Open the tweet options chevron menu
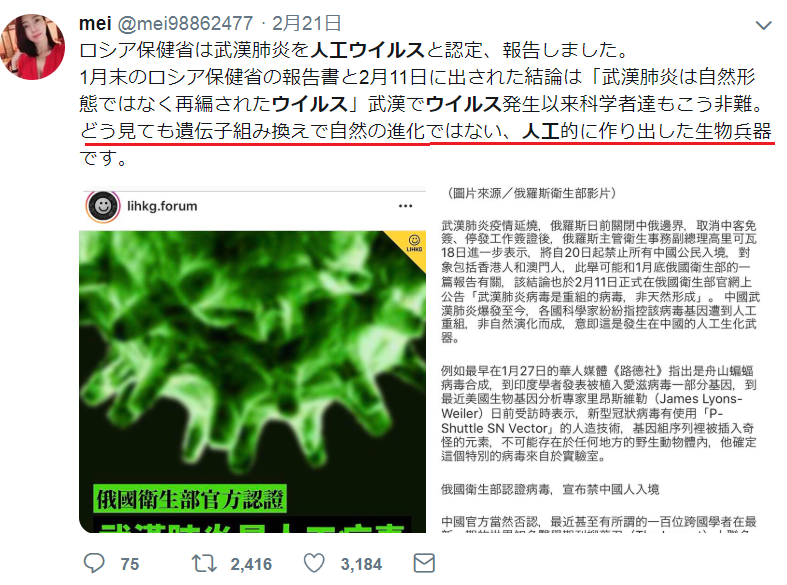Viewport: 787px width, 585px height. (763, 25)
